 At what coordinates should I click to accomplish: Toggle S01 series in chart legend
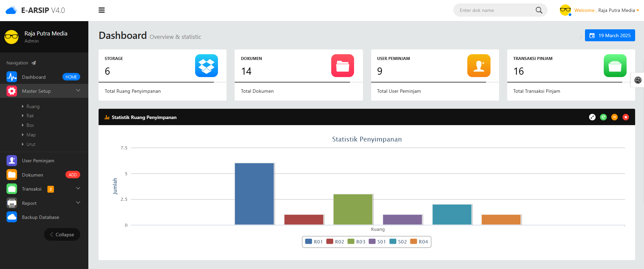pyautogui.click(x=377, y=242)
